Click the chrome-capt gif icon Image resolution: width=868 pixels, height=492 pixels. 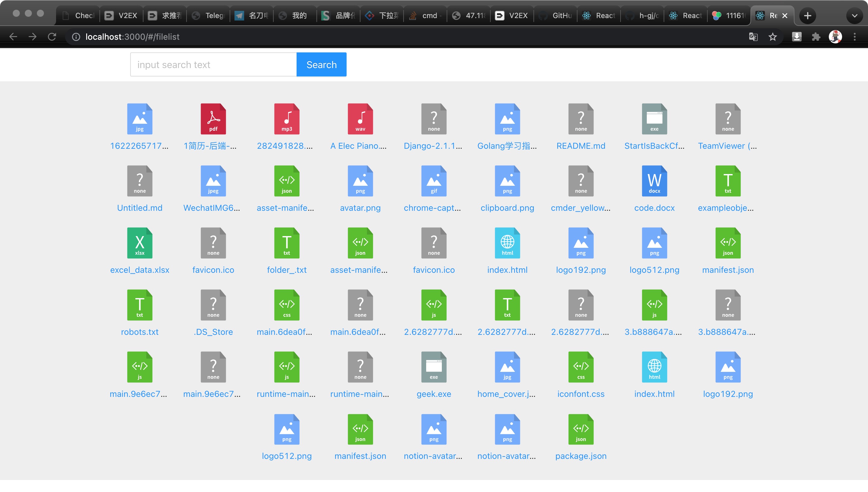[434, 181]
